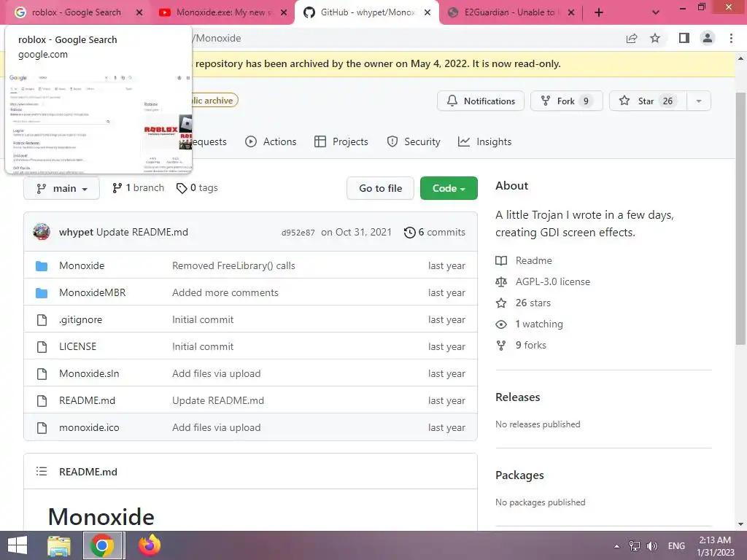
Task: Open the .gitignore file
Action: click(80, 320)
